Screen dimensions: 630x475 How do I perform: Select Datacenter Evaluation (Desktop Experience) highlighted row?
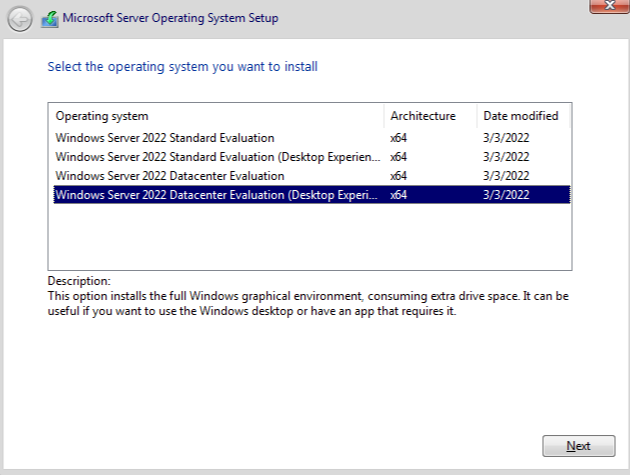click(x=311, y=195)
